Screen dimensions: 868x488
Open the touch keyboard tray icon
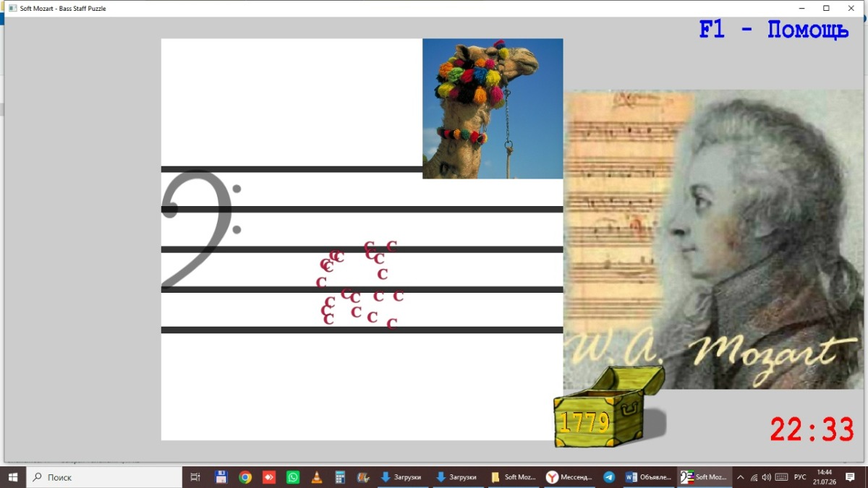click(x=781, y=477)
